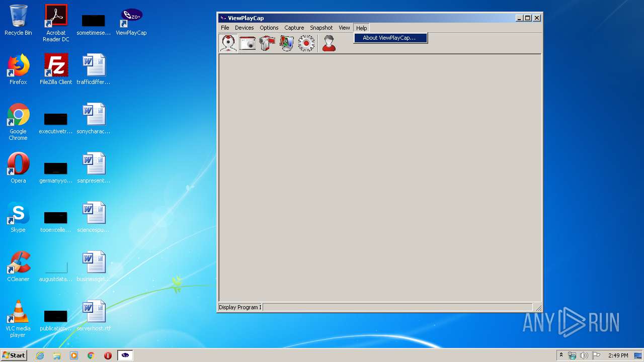Click the Display Program I status bar text
Viewport: 644px width, 362px height.
(x=240, y=307)
